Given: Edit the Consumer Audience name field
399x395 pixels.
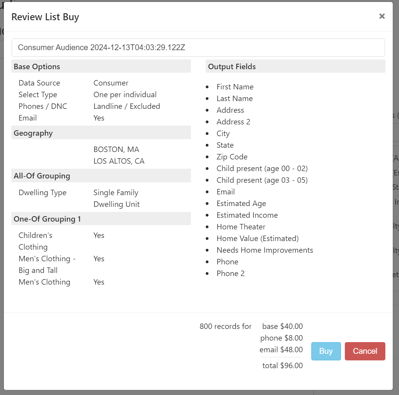Looking at the screenshot, I should tap(198, 47).
